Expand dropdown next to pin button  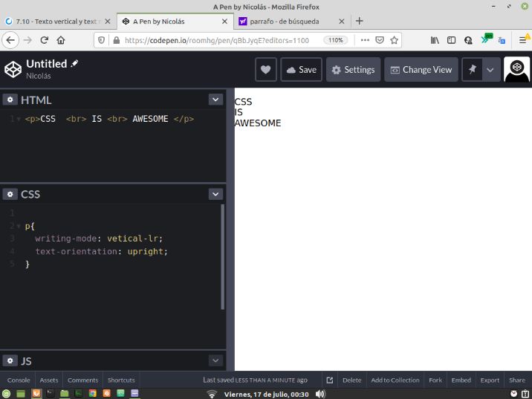click(490, 70)
